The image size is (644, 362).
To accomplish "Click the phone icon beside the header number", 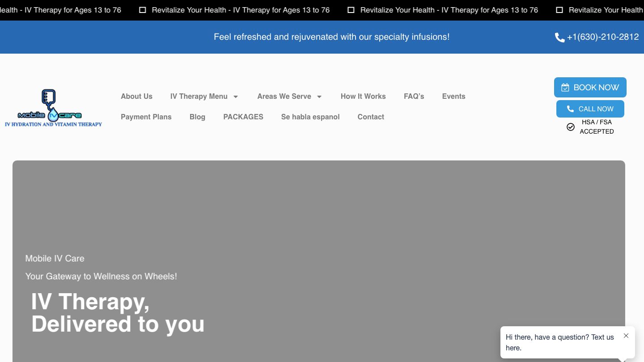I will point(559,38).
